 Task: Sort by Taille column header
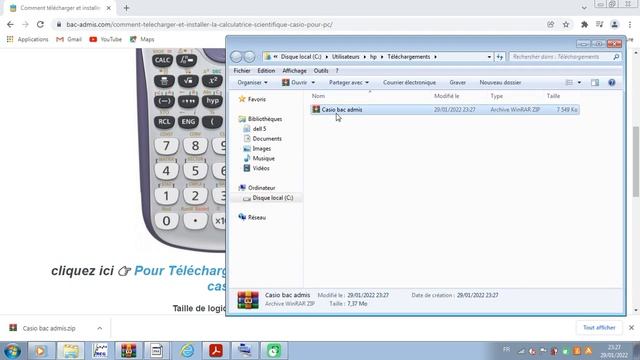click(x=553, y=96)
